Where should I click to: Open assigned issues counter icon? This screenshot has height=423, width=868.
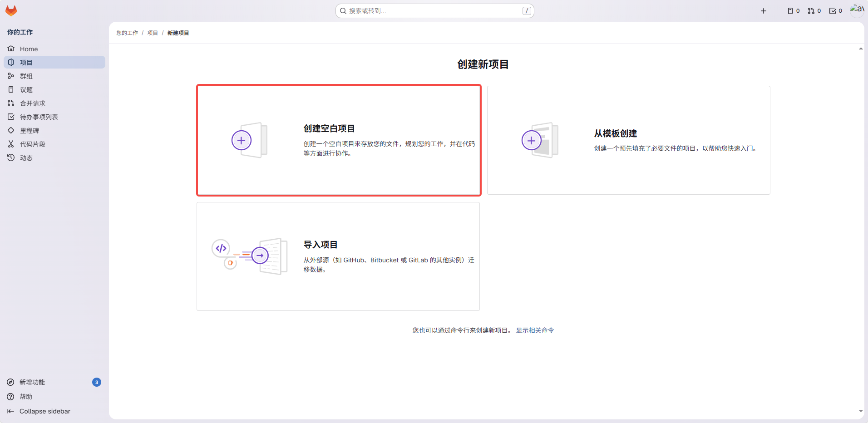click(x=794, y=11)
